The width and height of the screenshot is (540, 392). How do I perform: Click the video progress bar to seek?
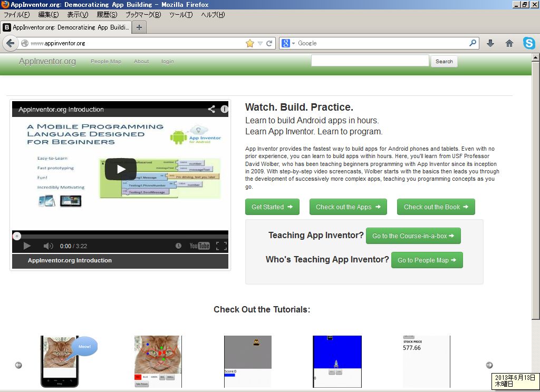click(x=120, y=236)
